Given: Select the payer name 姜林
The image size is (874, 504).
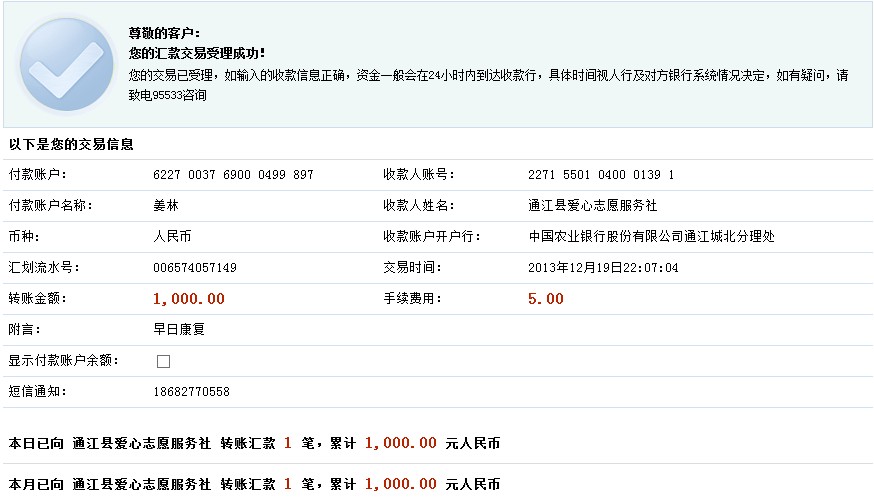Looking at the screenshot, I should pyautogui.click(x=165, y=206).
